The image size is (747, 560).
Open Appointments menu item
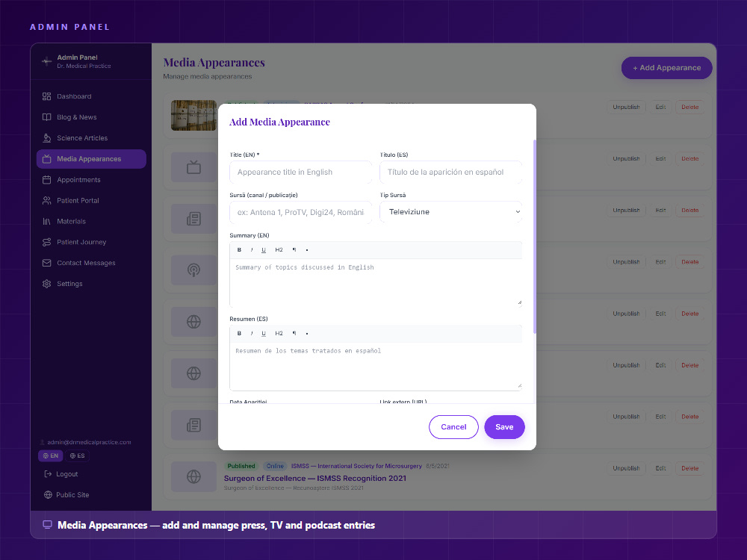[91, 180]
